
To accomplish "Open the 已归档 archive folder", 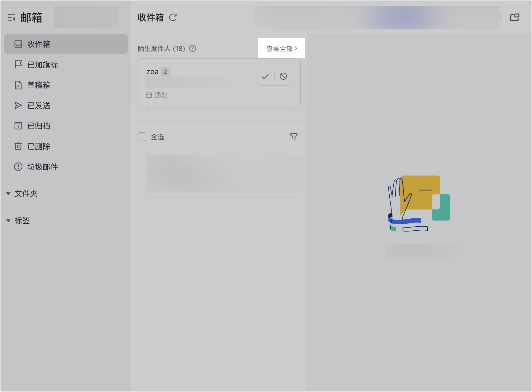I will click(x=38, y=126).
